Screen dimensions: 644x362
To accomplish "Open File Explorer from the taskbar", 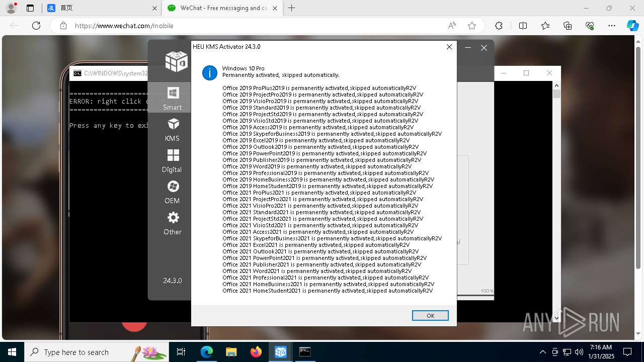I will pyautogui.click(x=231, y=352).
